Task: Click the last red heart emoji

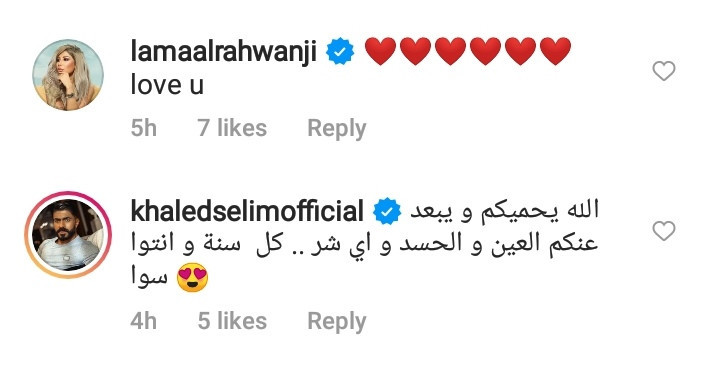Action: [x=556, y=51]
